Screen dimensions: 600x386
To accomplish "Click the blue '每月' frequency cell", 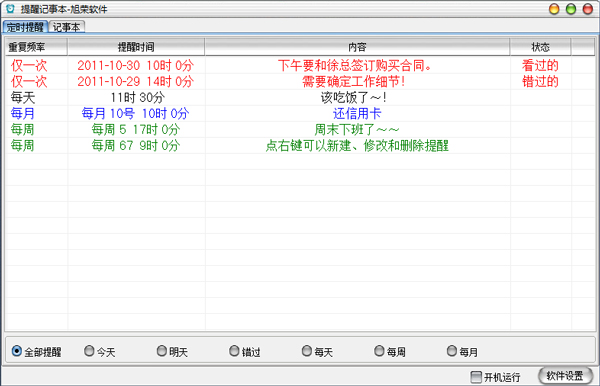I will pyautogui.click(x=23, y=114).
